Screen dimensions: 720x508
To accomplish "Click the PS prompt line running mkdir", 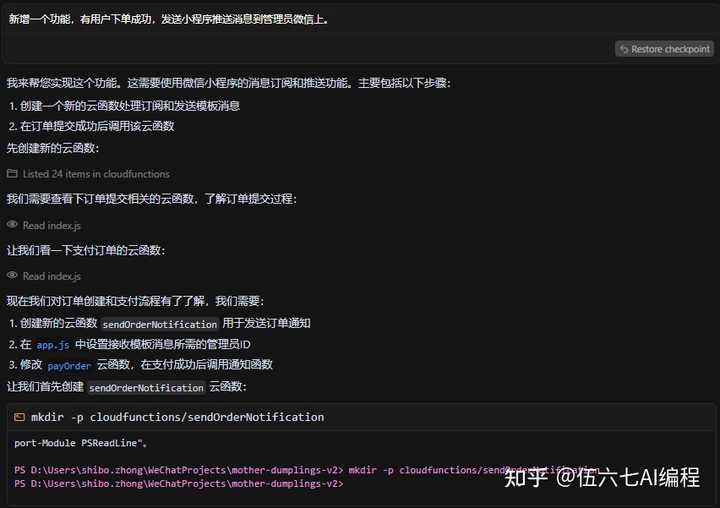I will point(250,470).
